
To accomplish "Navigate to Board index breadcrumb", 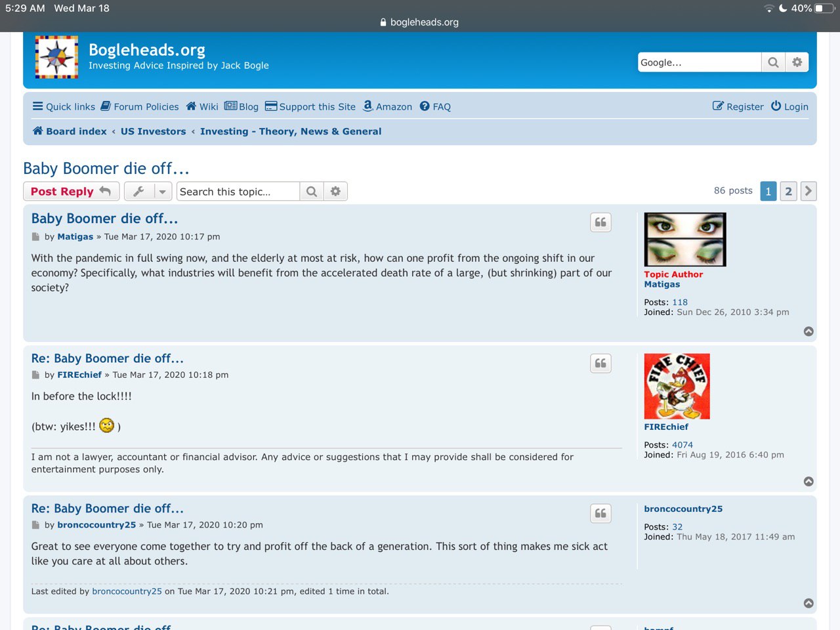I will pyautogui.click(x=70, y=131).
